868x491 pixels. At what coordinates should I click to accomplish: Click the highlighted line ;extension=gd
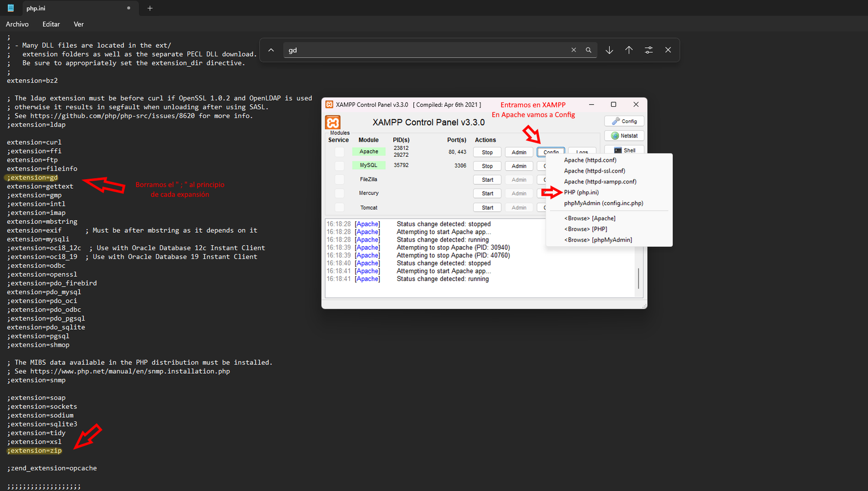[32, 177]
